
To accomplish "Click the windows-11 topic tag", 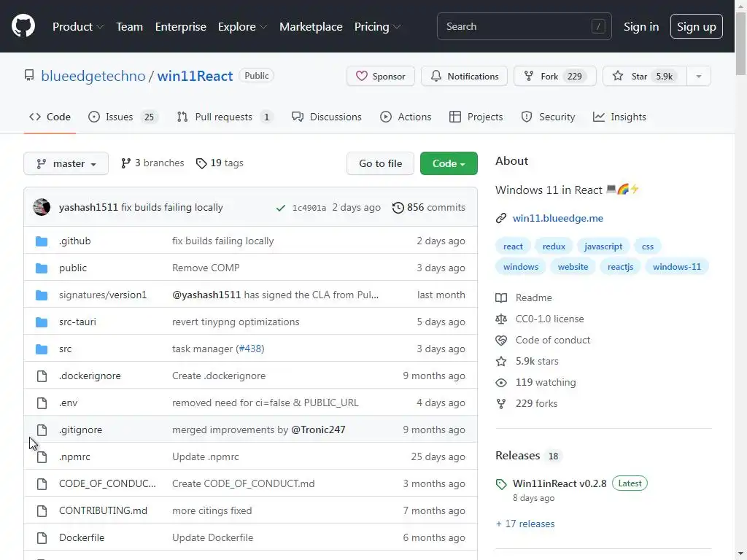I will pyautogui.click(x=676, y=267).
